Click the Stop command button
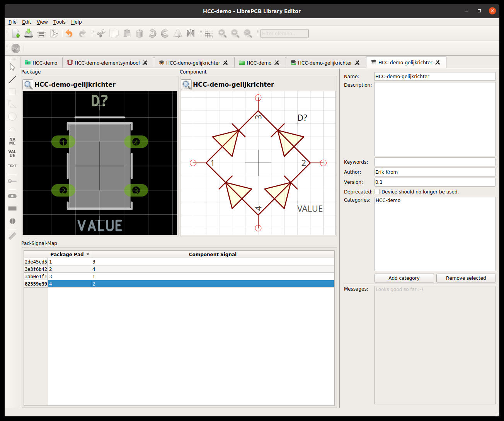This screenshot has height=421, width=504. pos(16,48)
